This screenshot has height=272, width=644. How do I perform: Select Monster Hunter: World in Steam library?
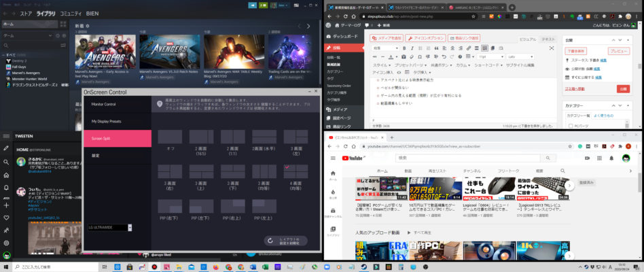[x=29, y=79]
